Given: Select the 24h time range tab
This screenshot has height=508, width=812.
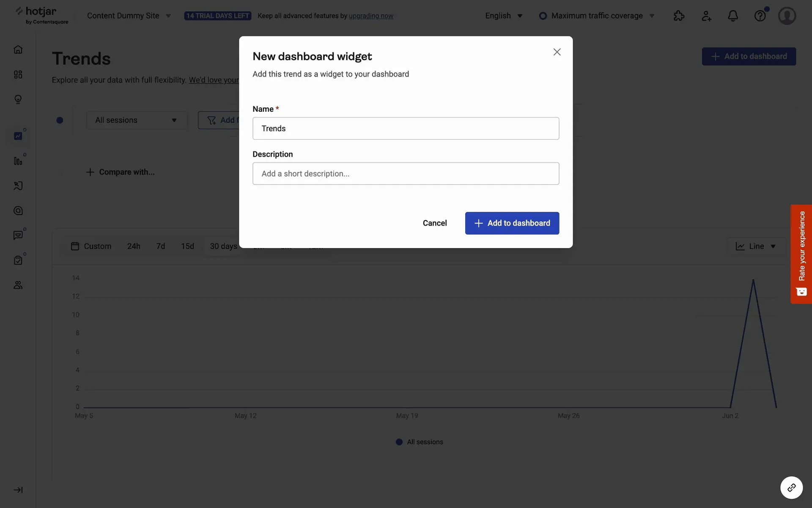Looking at the screenshot, I should (134, 246).
